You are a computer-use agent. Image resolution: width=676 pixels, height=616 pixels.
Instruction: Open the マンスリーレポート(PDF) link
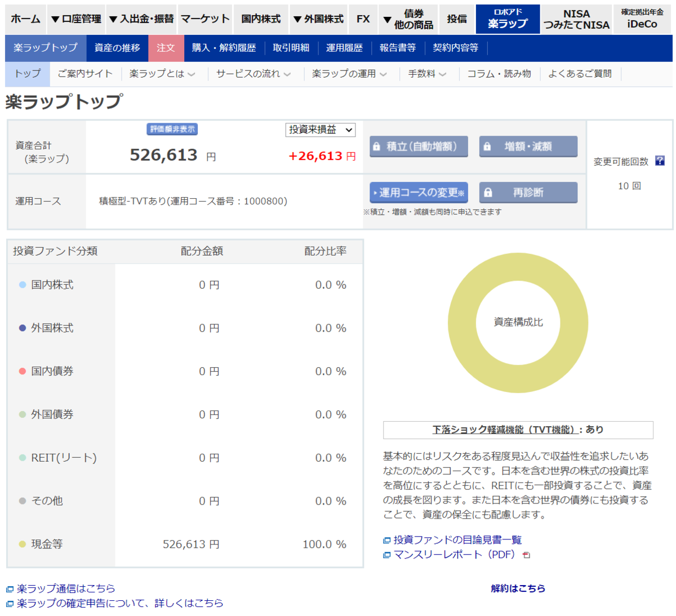(x=454, y=555)
